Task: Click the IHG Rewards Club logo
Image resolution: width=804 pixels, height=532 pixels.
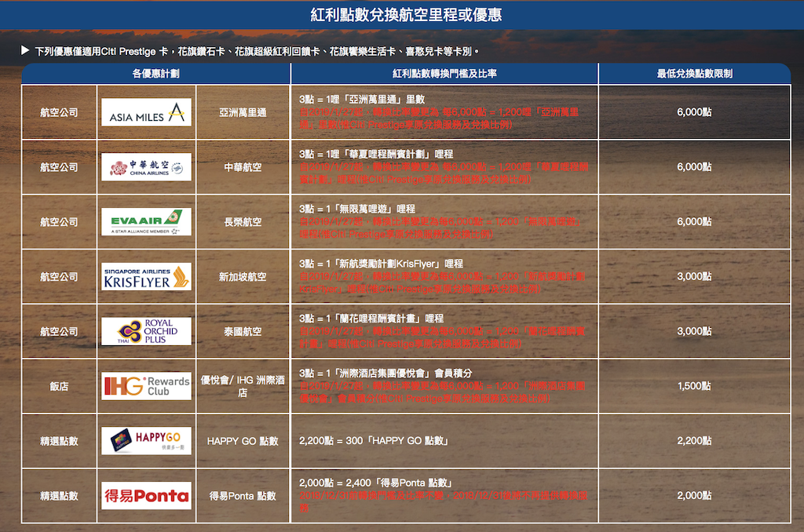Action: [146, 386]
